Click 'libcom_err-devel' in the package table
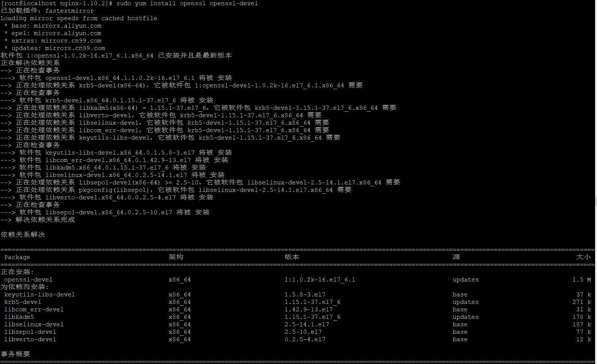Screen dimensions: 597x364 34,309
